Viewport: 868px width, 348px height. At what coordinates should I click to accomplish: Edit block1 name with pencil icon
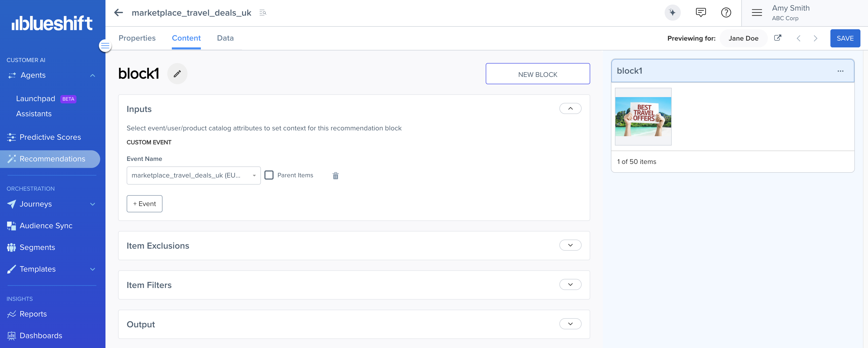[177, 74]
